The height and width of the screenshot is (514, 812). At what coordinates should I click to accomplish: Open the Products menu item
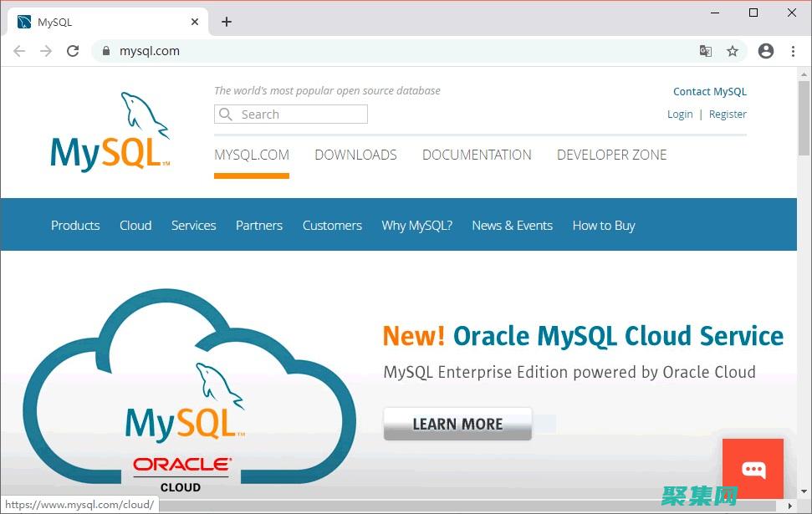click(x=75, y=226)
